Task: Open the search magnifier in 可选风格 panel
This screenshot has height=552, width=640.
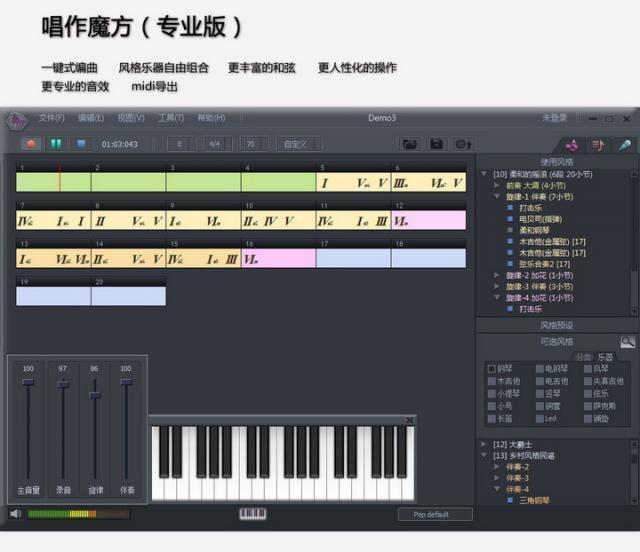Action: point(627,342)
